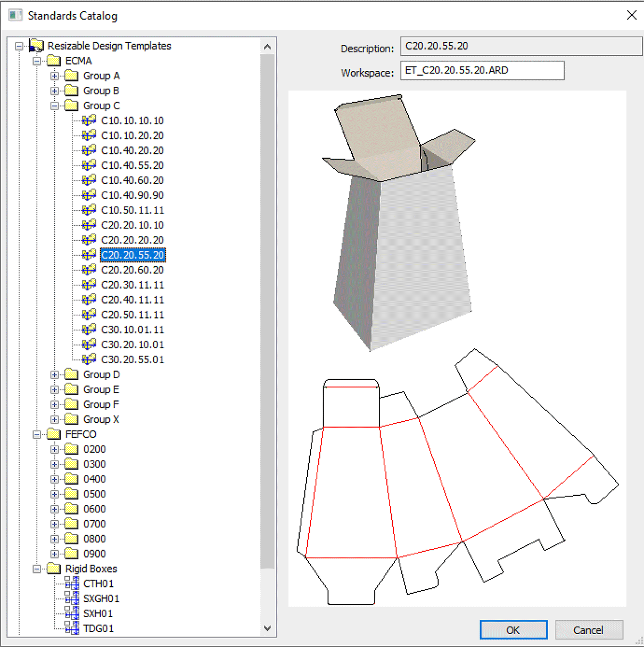The height and width of the screenshot is (647, 644).
Task: Click the SXH01 rigid box icon
Action: point(72,613)
